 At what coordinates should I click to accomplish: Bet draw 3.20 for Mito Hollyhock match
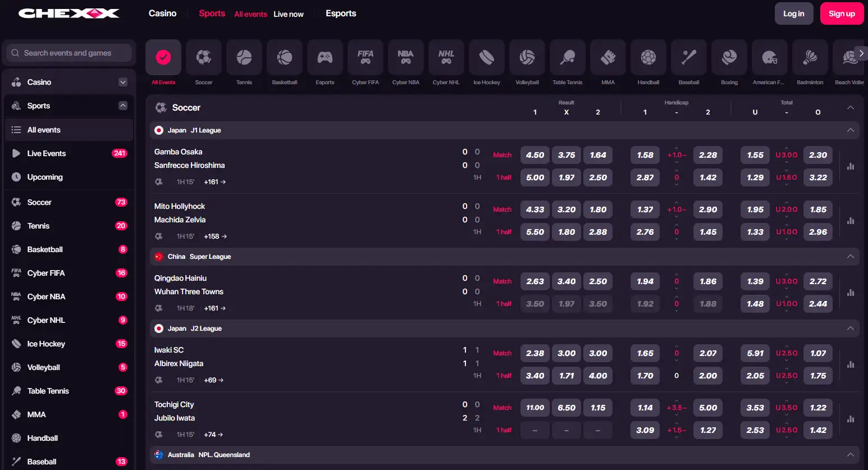(567, 209)
